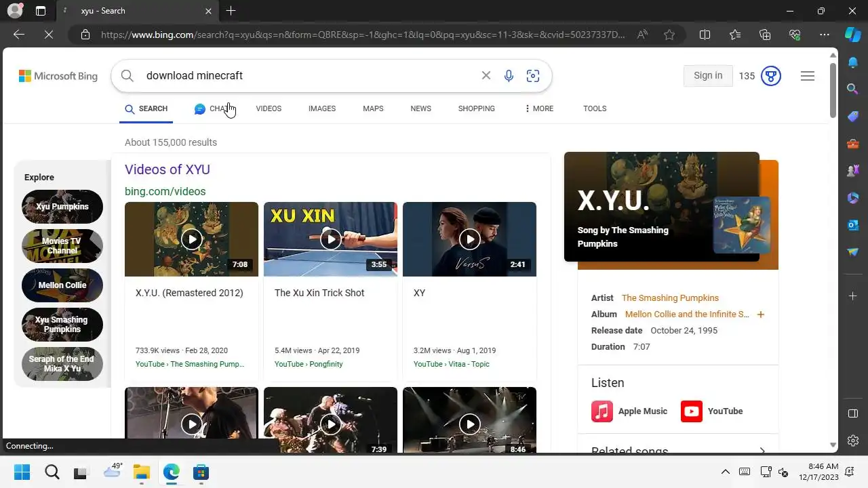Open Mellon Collie album link
Viewport: 868px width, 488px height.
(687, 314)
